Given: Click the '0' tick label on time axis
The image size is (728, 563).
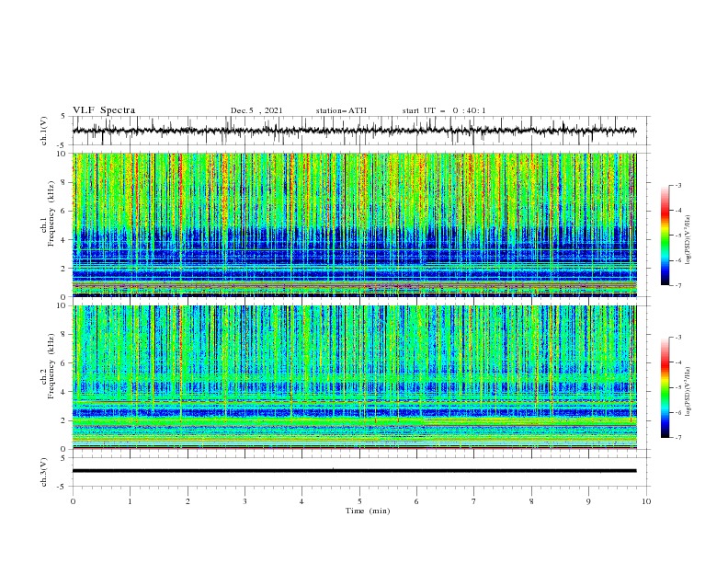Looking at the screenshot, I should pos(73,501).
